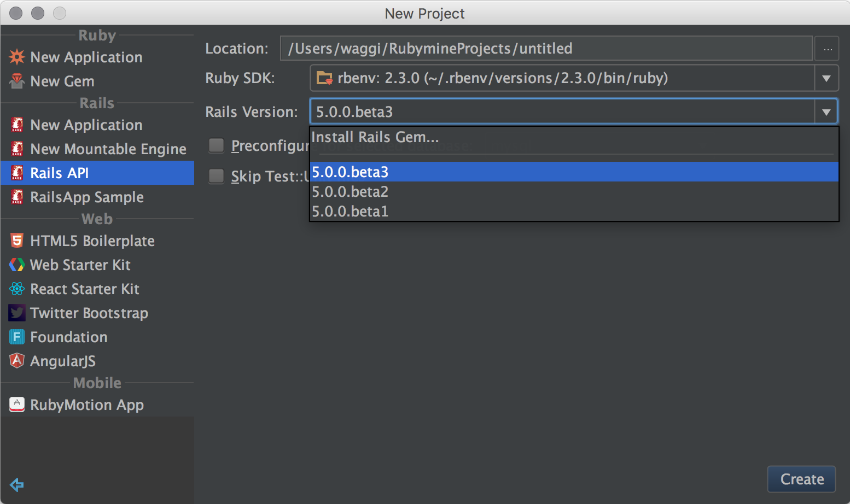The width and height of the screenshot is (850, 504).
Task: Choose Install Rails Gem... option
Action: [x=574, y=137]
